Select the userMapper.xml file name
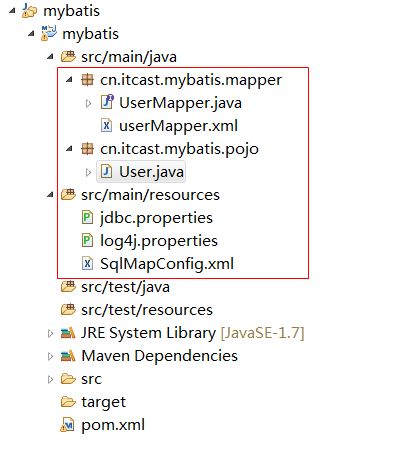 pyautogui.click(x=178, y=126)
